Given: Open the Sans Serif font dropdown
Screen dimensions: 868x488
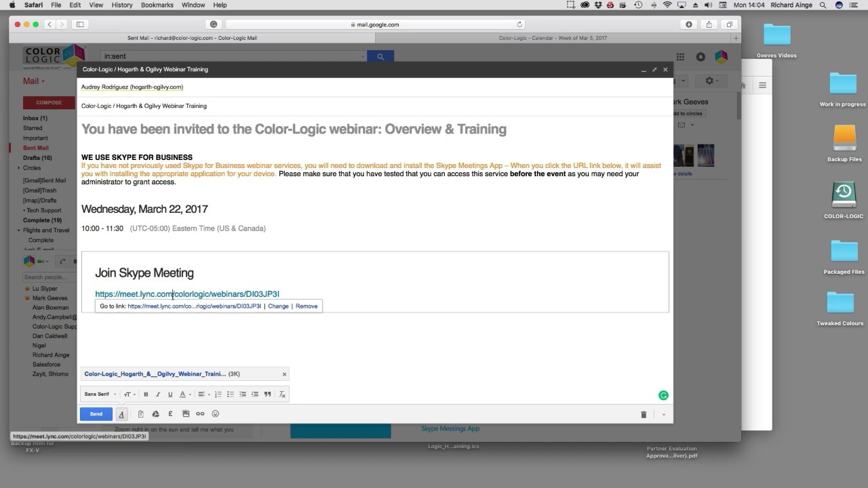Looking at the screenshot, I should [100, 394].
